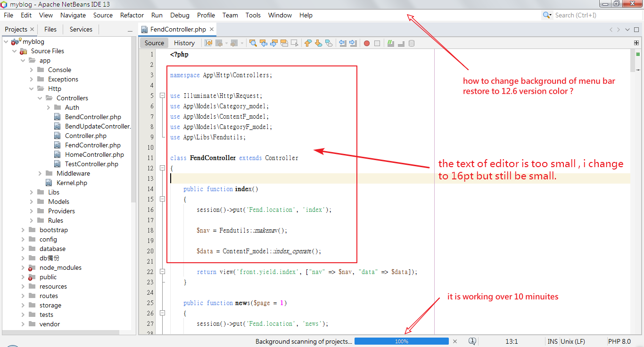This screenshot has height=347, width=644.
Task: Select the FendController.php editor tab
Action: point(178,29)
